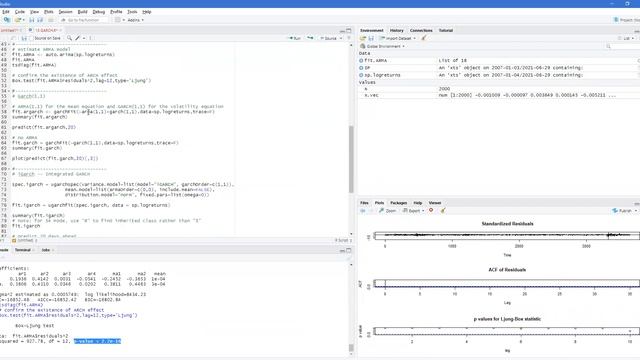This screenshot has height=360, width=640.
Task: Click the editor save icon beside Source on Save
Action: point(24,38)
